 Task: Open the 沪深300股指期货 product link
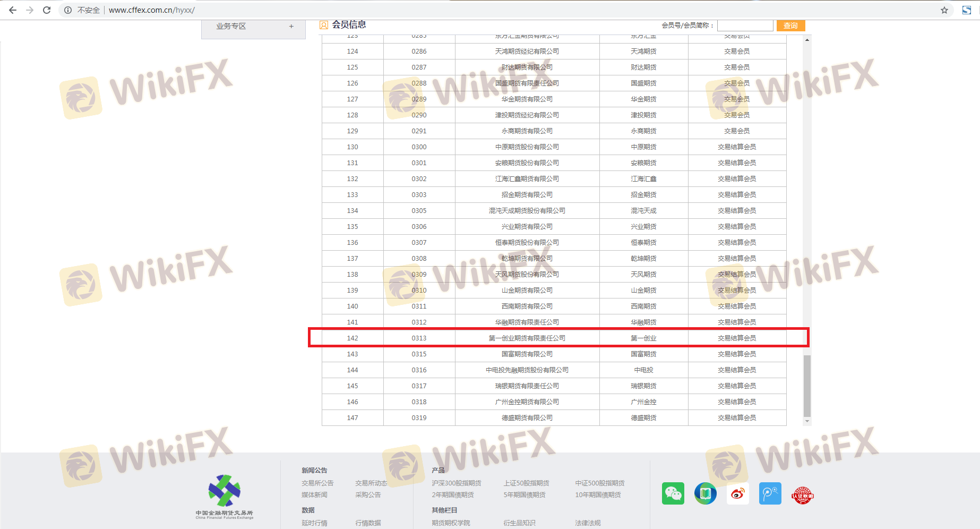(x=456, y=483)
